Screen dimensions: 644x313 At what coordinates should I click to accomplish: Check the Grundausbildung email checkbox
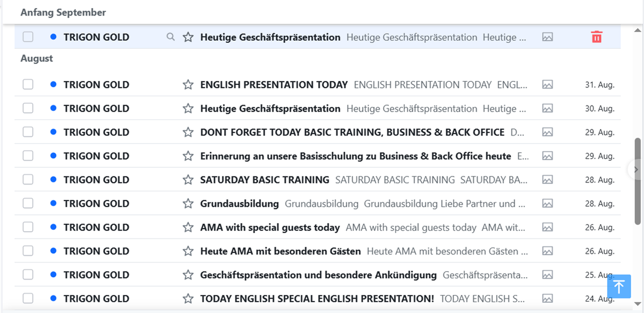tap(28, 203)
